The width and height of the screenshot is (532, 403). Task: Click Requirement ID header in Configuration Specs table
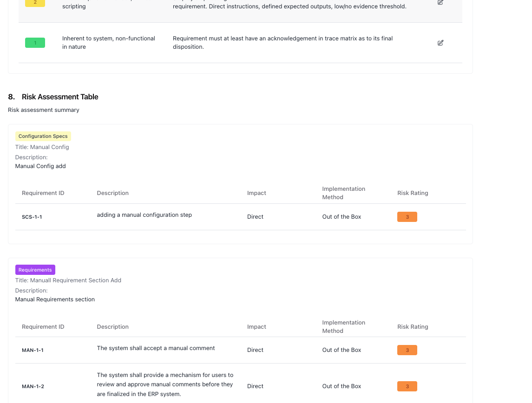pos(43,193)
